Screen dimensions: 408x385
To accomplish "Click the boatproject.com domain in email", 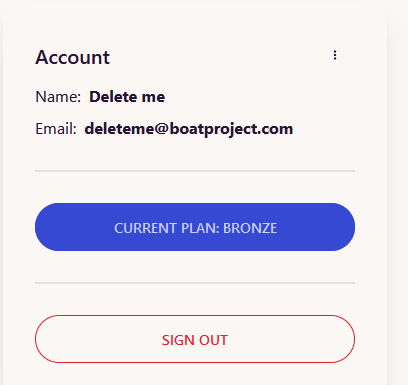I will coord(231,129).
